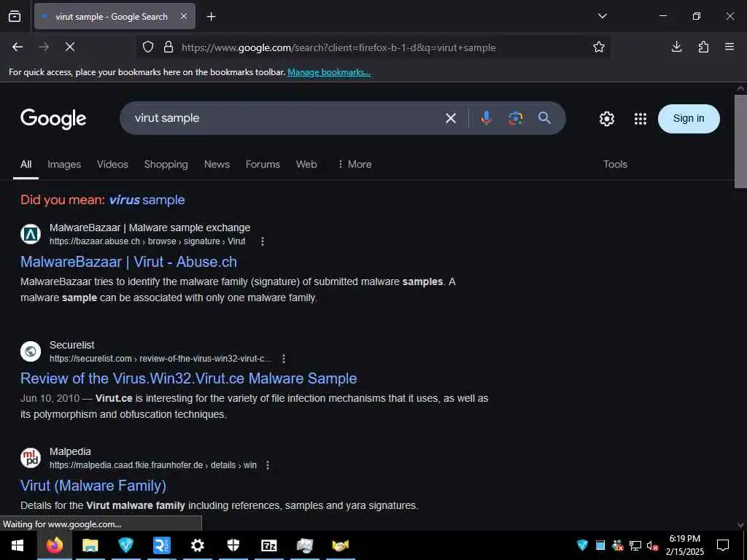Open Settings gear in the taskbar
Image resolution: width=747 pixels, height=560 pixels.
[197, 545]
